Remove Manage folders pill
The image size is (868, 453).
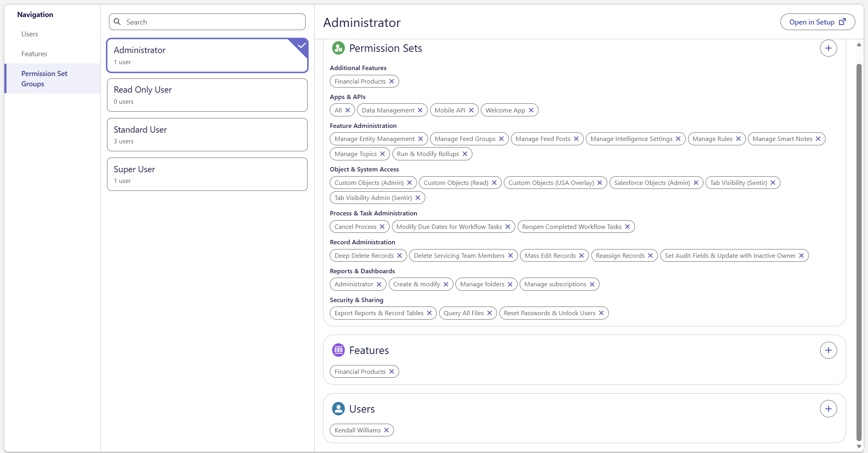point(510,284)
